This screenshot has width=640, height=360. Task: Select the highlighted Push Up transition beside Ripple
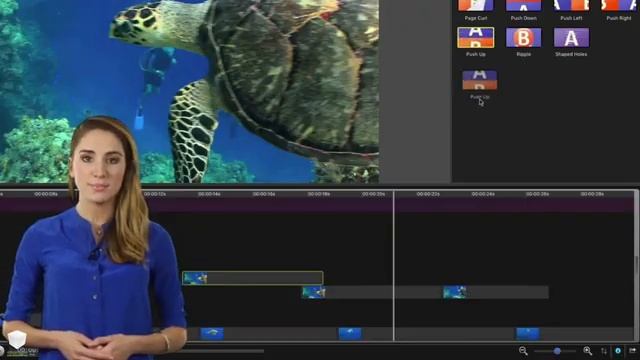[476, 38]
